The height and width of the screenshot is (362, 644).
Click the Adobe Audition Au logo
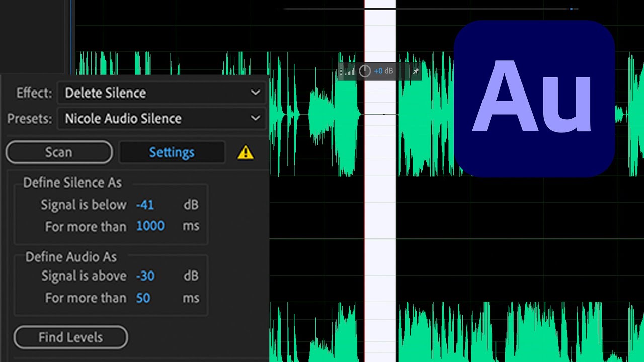click(534, 99)
